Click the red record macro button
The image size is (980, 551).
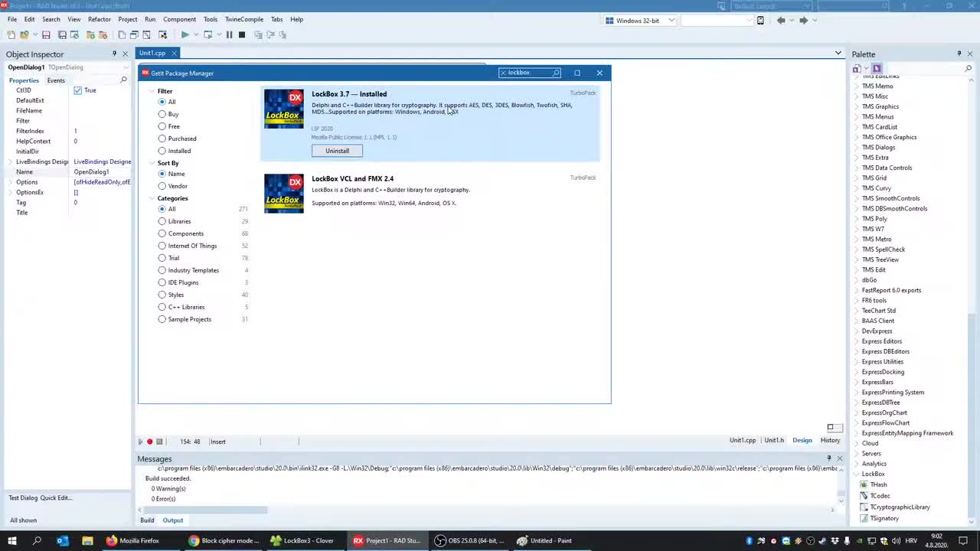pos(150,442)
